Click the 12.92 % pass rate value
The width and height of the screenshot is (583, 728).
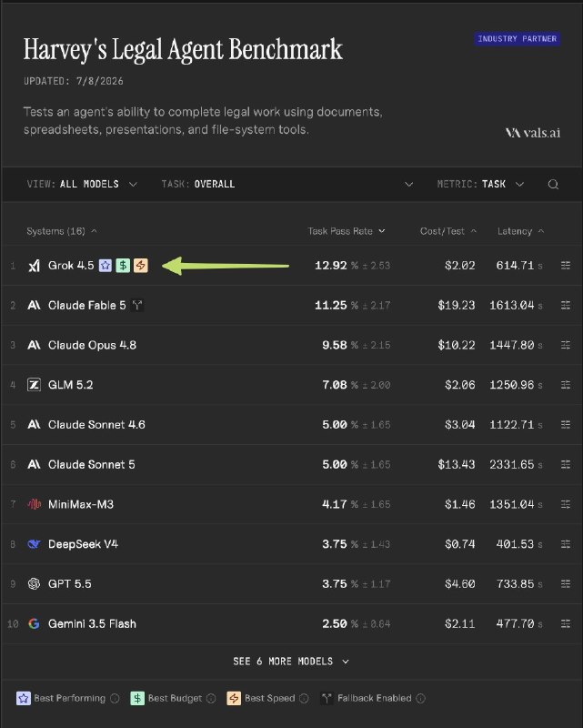pos(336,266)
